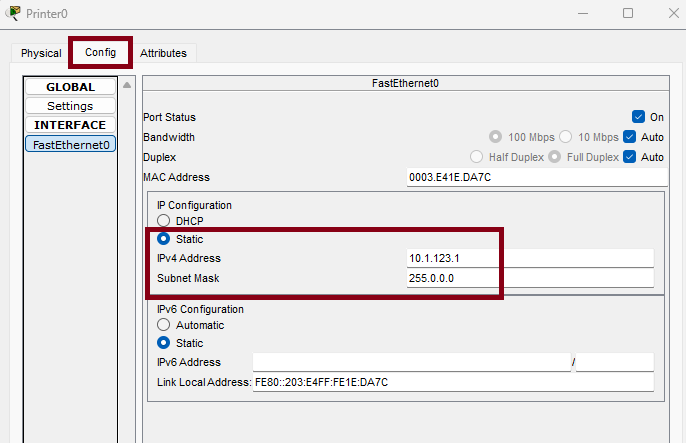Select the GLOBAL section button
This screenshot has height=443, width=686.
click(x=70, y=87)
